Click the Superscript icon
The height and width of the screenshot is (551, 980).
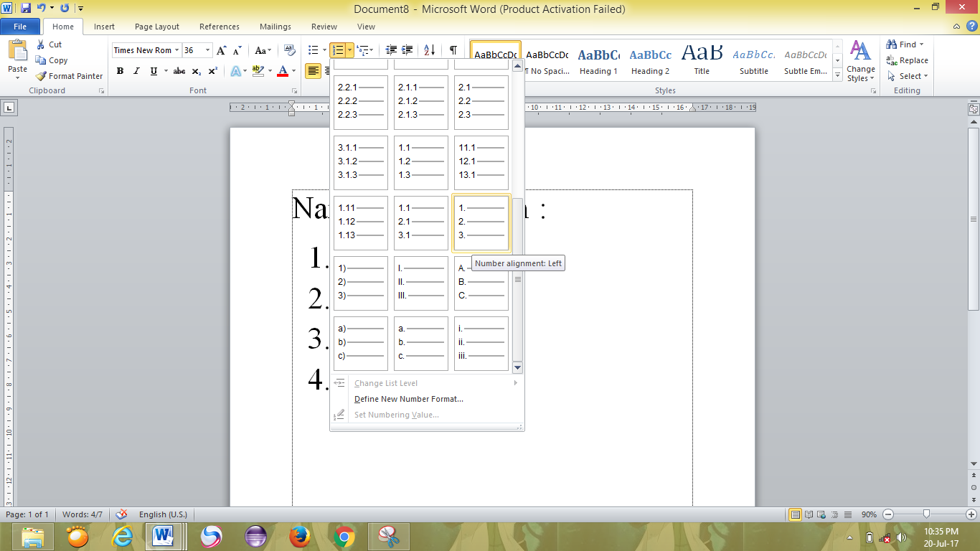[212, 71]
